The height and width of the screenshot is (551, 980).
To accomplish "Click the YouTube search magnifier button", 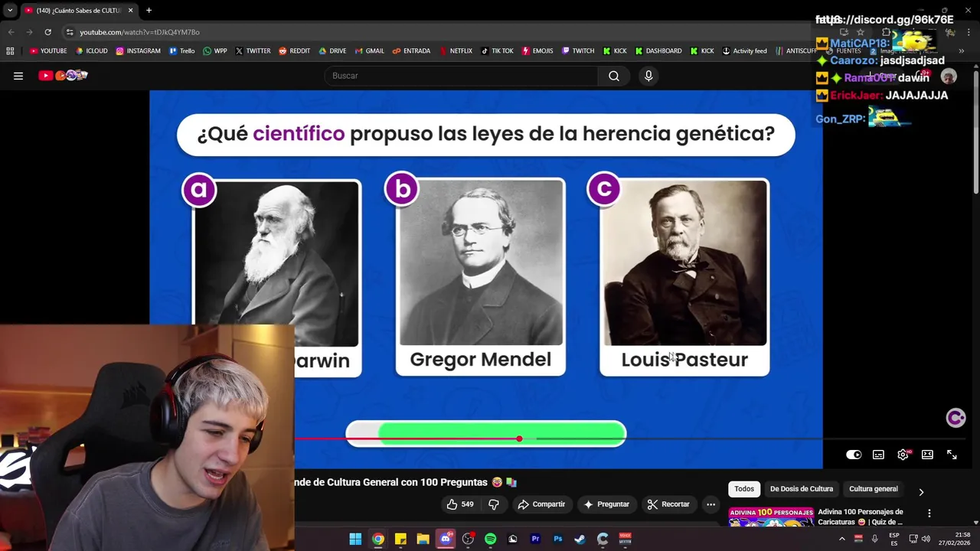I will point(614,76).
